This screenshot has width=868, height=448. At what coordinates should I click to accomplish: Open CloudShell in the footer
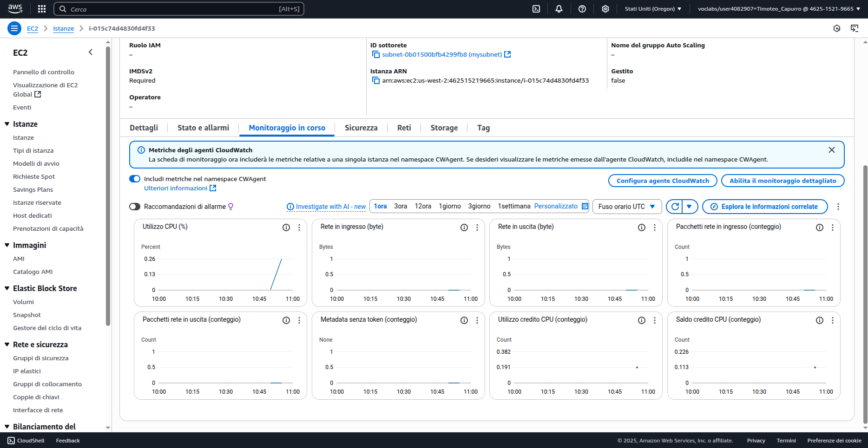coord(26,441)
